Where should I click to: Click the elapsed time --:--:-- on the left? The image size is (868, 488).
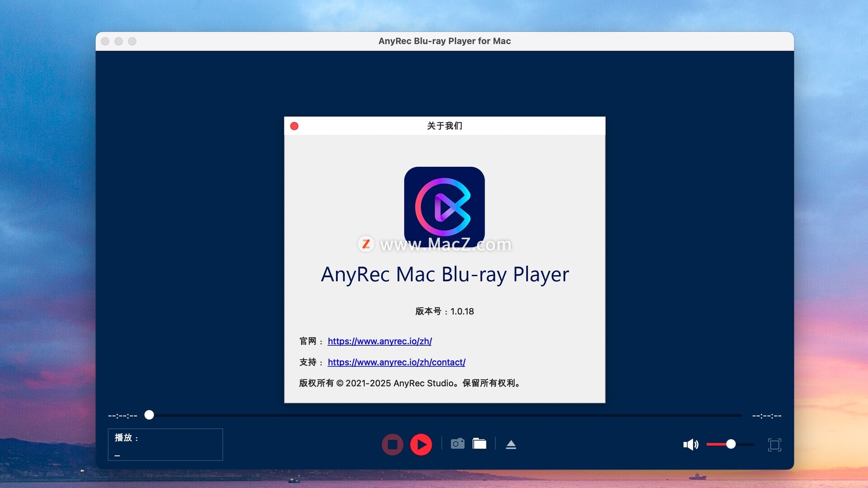[123, 416]
